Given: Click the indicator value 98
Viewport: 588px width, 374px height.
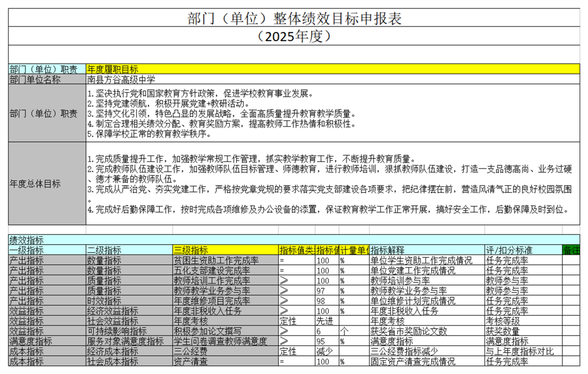Looking at the screenshot, I should (x=327, y=301).
